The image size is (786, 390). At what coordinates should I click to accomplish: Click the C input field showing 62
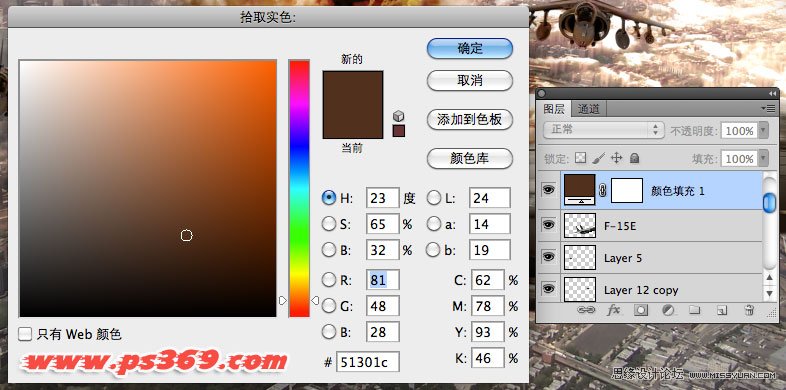(x=487, y=280)
